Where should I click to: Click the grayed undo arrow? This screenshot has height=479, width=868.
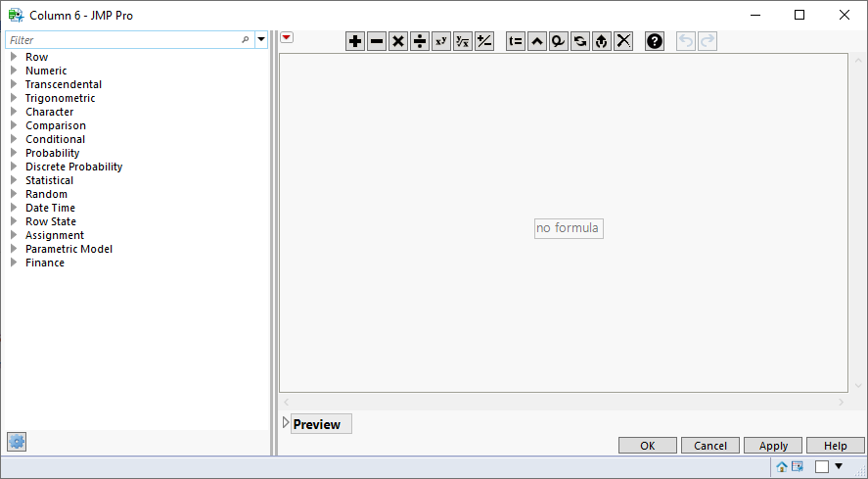(x=685, y=41)
